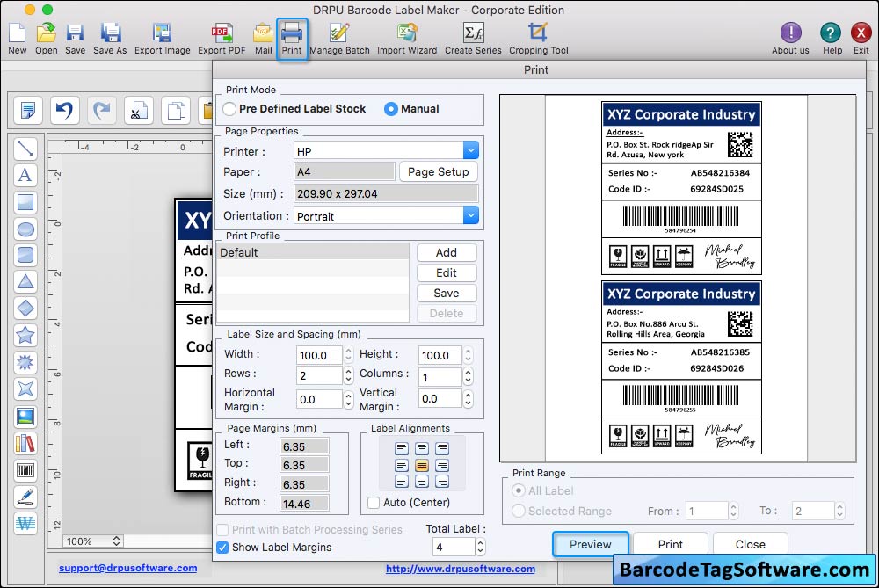Toggle Show Label Margins checkbox
Screen dimensions: 879x588
(222, 548)
